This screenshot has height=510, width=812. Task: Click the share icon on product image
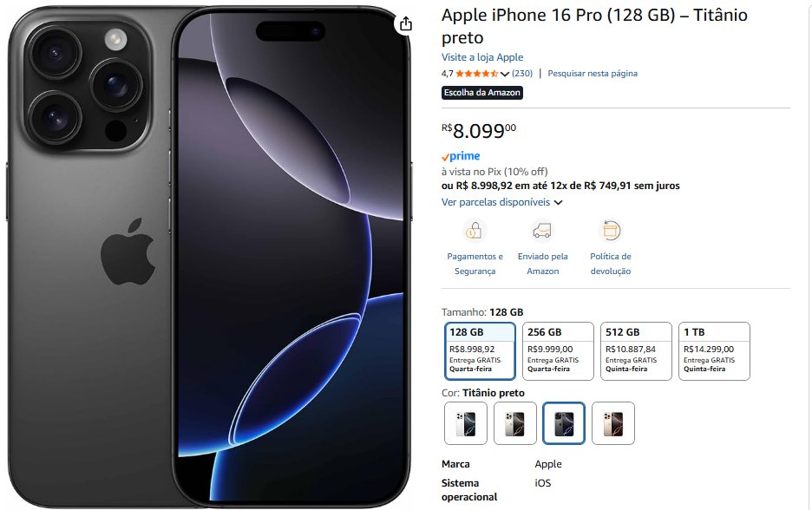[x=406, y=23]
